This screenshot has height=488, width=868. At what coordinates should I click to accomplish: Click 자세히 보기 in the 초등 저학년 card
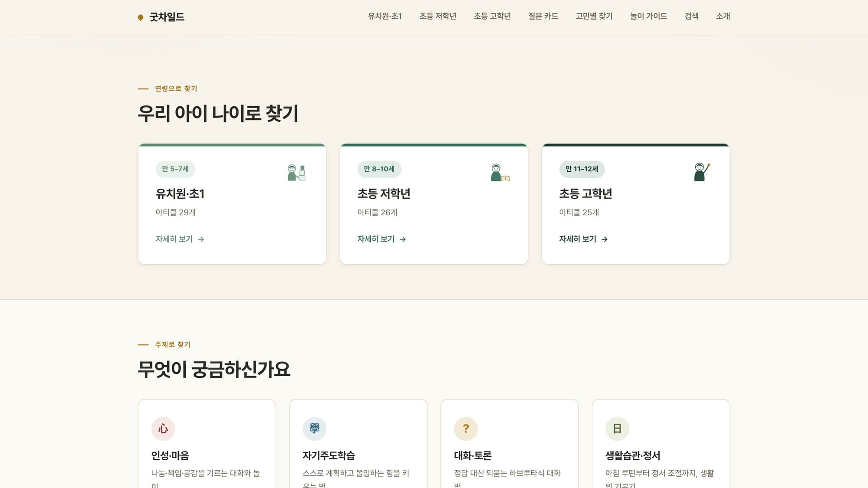[381, 239]
